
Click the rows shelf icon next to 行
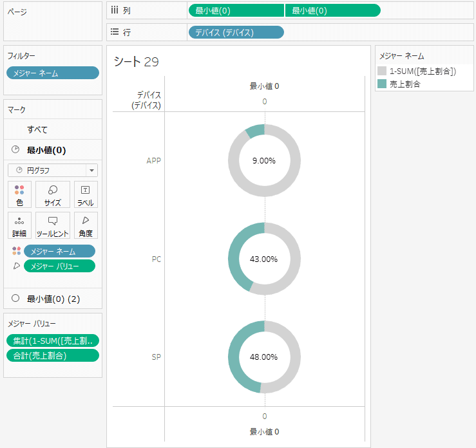click(115, 32)
